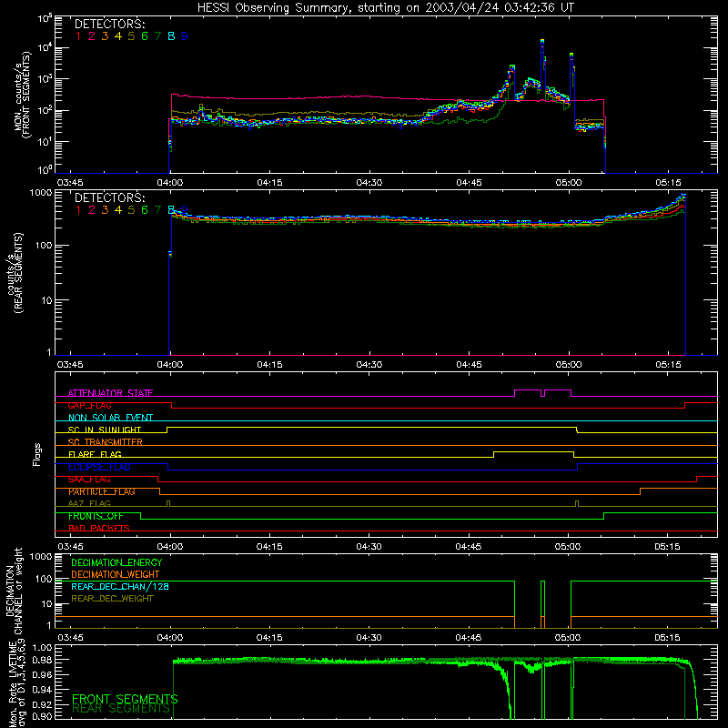The width and height of the screenshot is (728, 728).
Task: Select detector 4 legend number in rear-segments panel
Action: click(118, 210)
